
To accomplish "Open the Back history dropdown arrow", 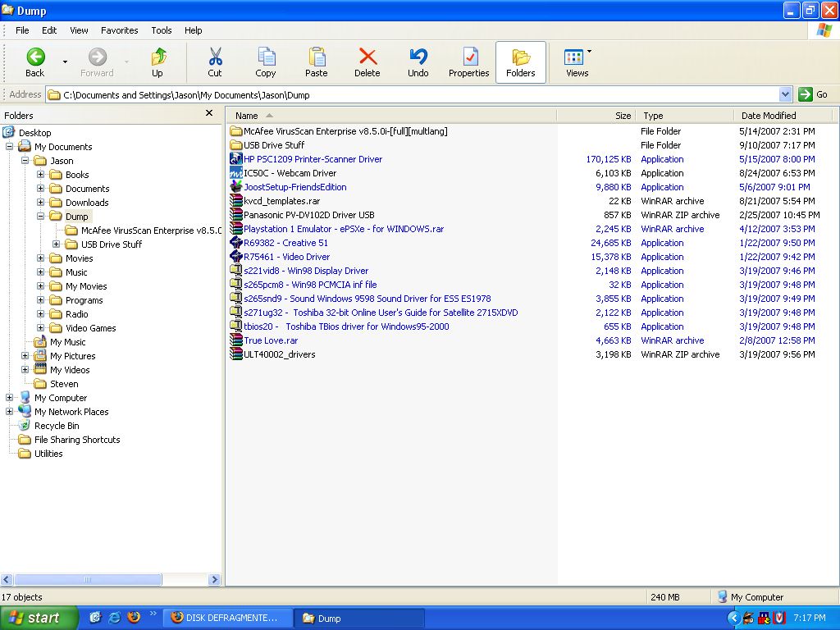I will point(65,62).
